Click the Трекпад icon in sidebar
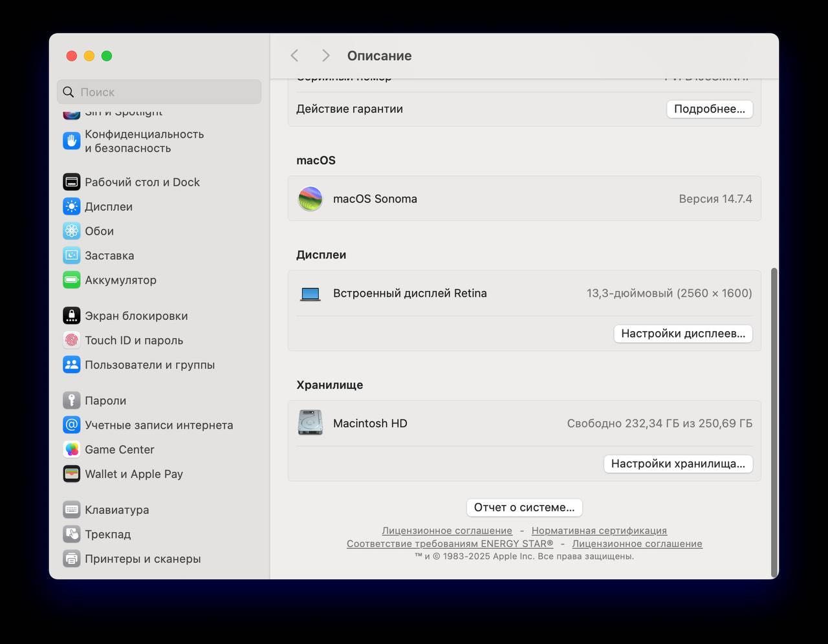This screenshot has height=644, width=828. tap(72, 534)
